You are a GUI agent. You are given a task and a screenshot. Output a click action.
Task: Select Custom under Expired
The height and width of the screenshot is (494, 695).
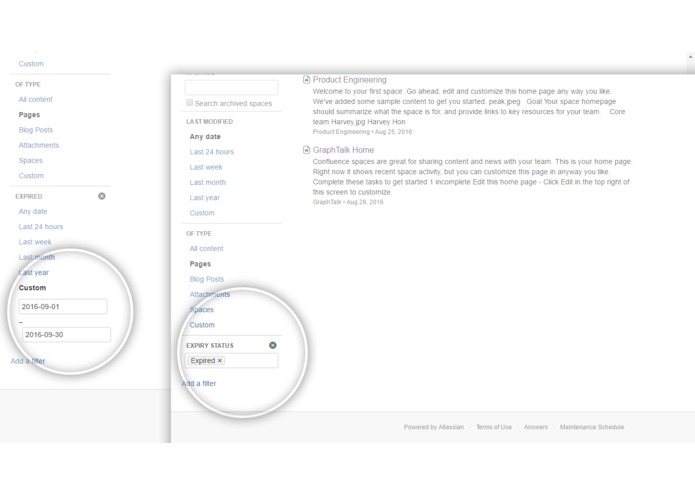pos(32,288)
